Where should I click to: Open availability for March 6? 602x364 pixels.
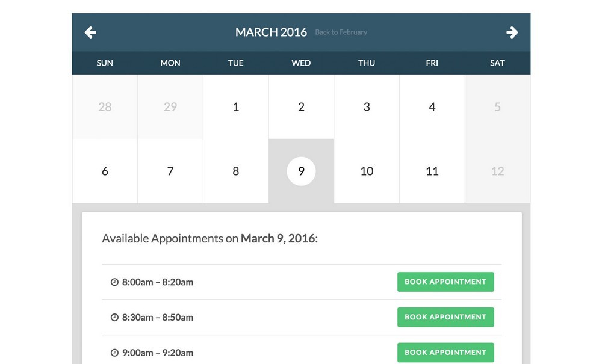tap(105, 171)
